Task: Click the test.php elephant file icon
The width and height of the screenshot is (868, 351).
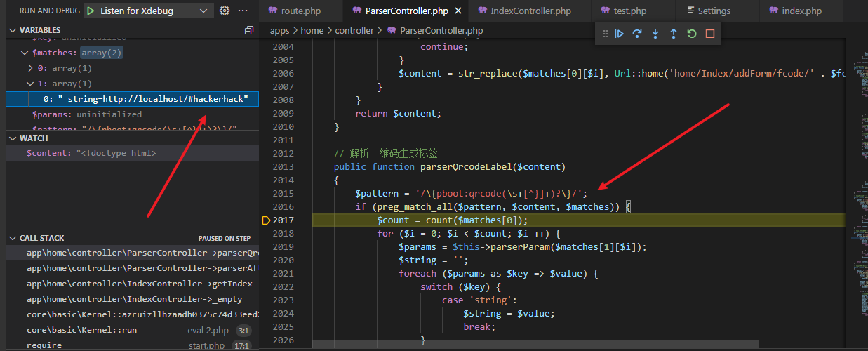Action: click(605, 11)
